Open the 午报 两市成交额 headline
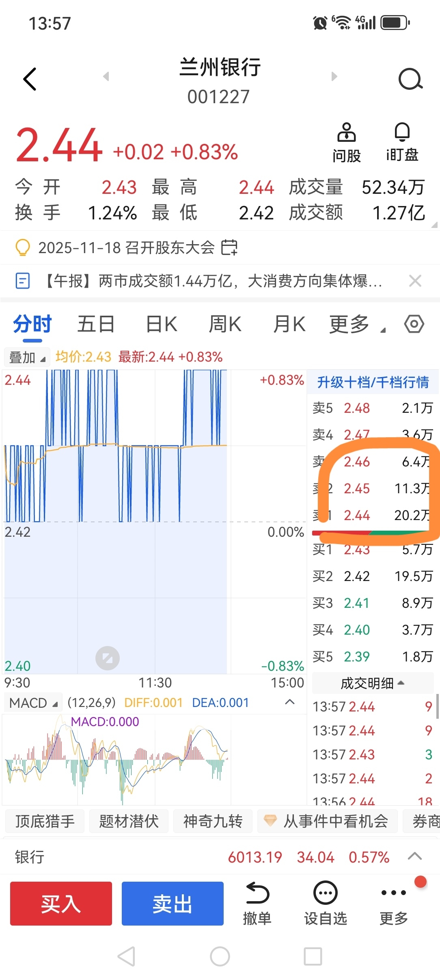Viewport: 440px width, 980px height. tap(212, 281)
